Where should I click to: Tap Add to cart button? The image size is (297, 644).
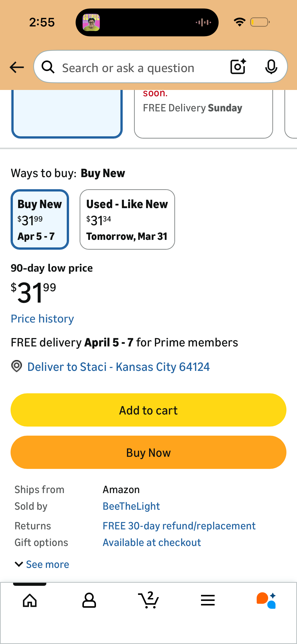(148, 410)
